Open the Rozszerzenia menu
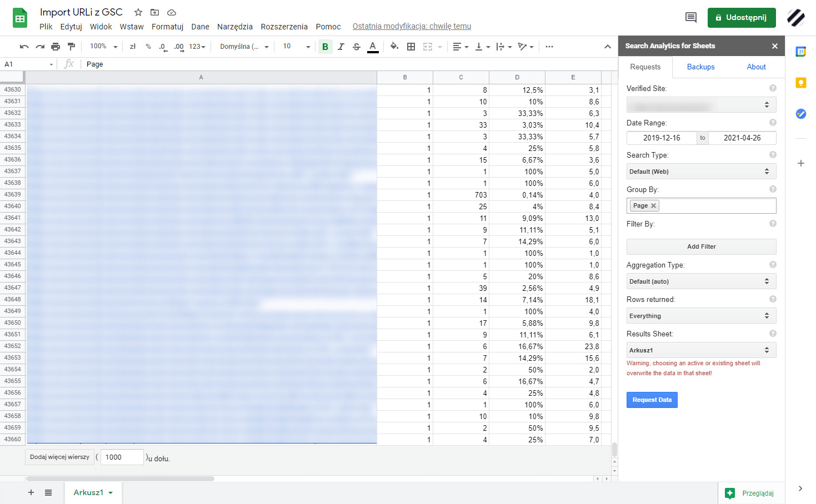 pyautogui.click(x=284, y=27)
